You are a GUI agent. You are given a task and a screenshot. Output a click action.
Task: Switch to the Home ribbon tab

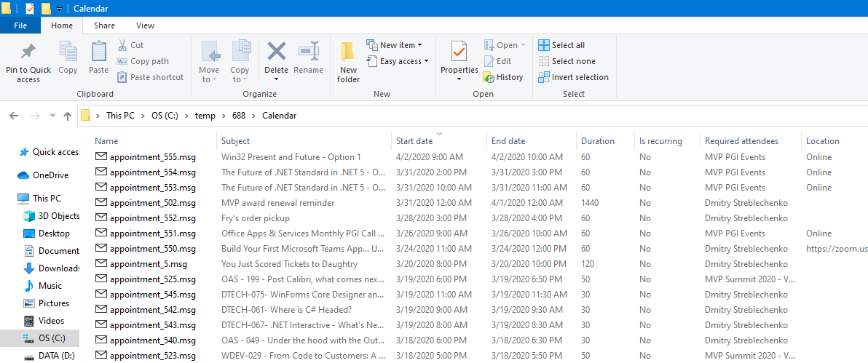(62, 25)
